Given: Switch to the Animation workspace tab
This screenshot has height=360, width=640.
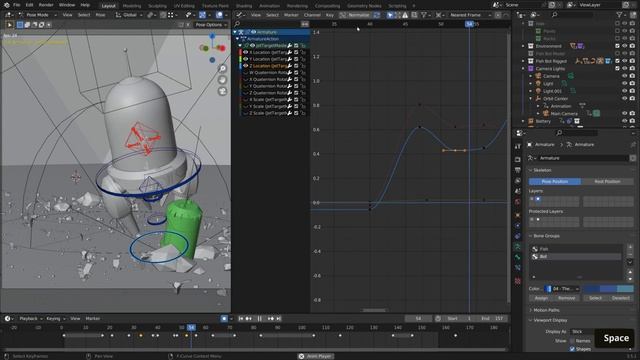Looking at the screenshot, I should point(269,6).
